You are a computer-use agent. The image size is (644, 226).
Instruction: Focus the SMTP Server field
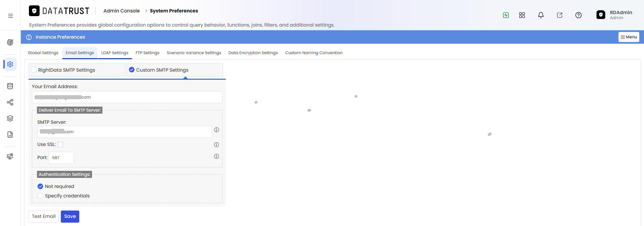point(125,132)
